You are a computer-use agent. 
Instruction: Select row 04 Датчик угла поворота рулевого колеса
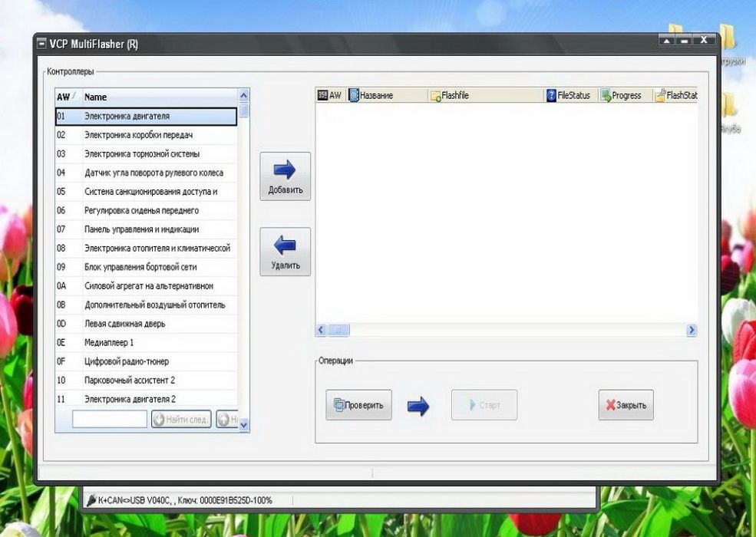146,173
